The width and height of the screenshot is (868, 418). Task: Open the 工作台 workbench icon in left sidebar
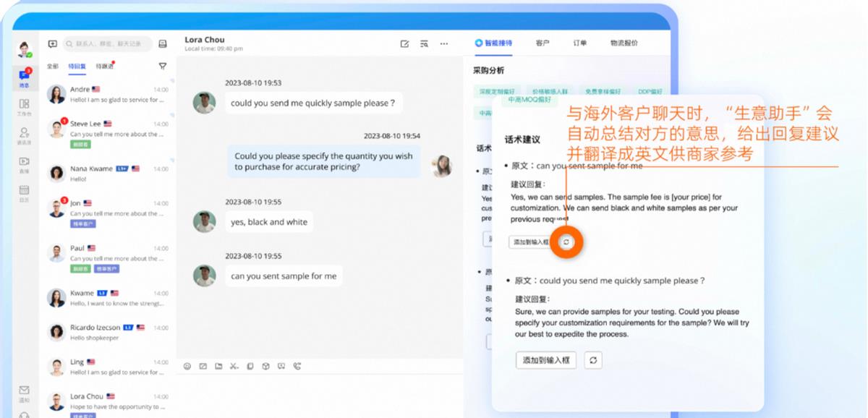click(23, 105)
